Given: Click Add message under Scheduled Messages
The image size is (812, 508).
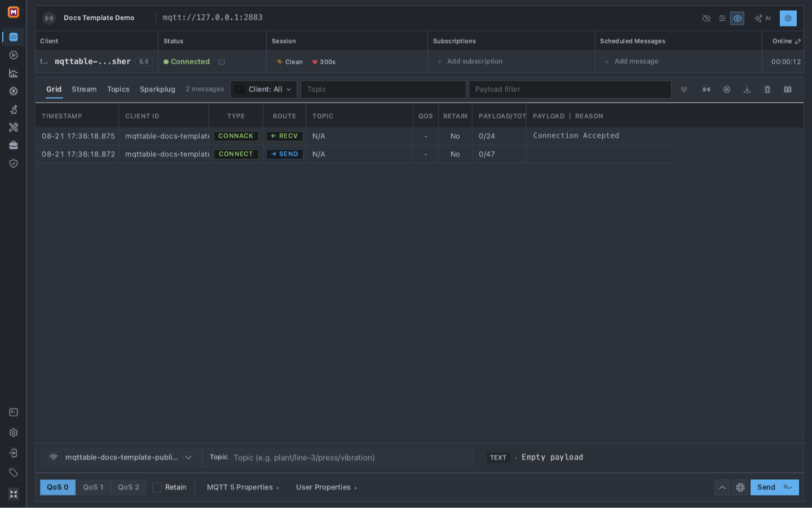Looking at the screenshot, I should (x=631, y=62).
